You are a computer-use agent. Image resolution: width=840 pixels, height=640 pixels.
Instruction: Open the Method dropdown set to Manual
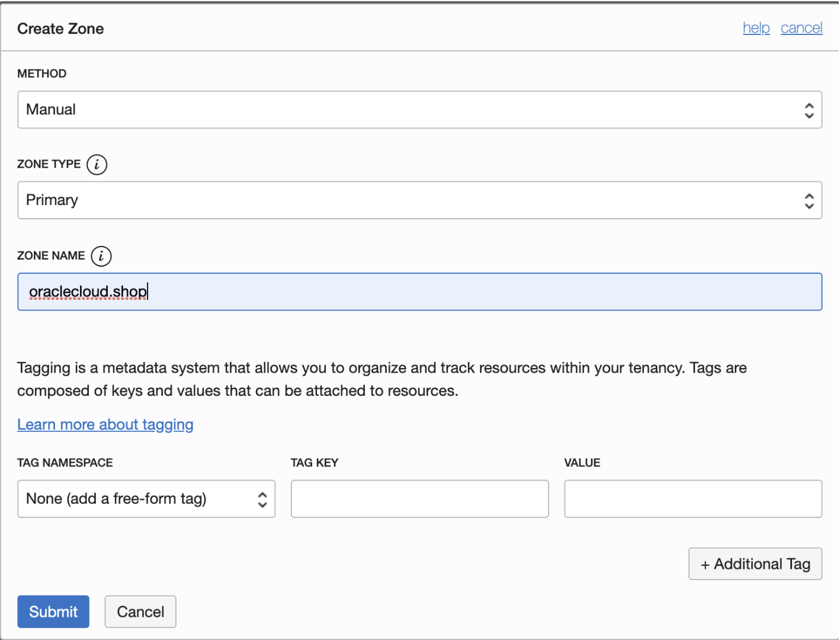(x=419, y=110)
